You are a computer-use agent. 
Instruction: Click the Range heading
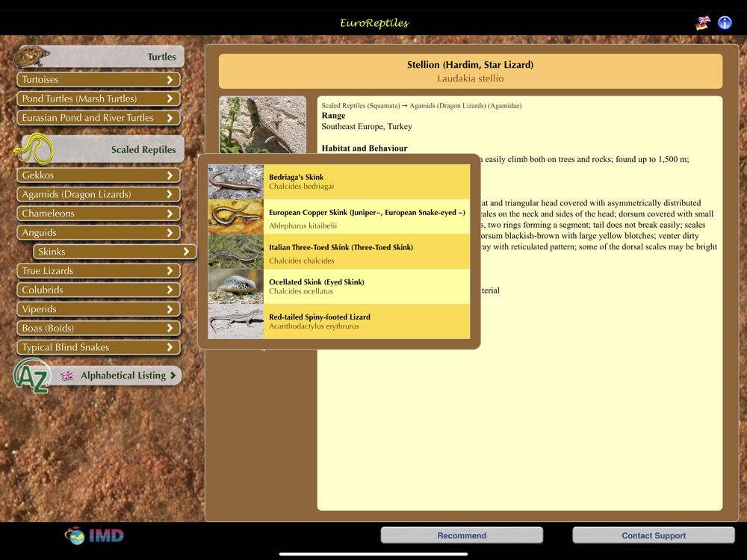(333, 116)
